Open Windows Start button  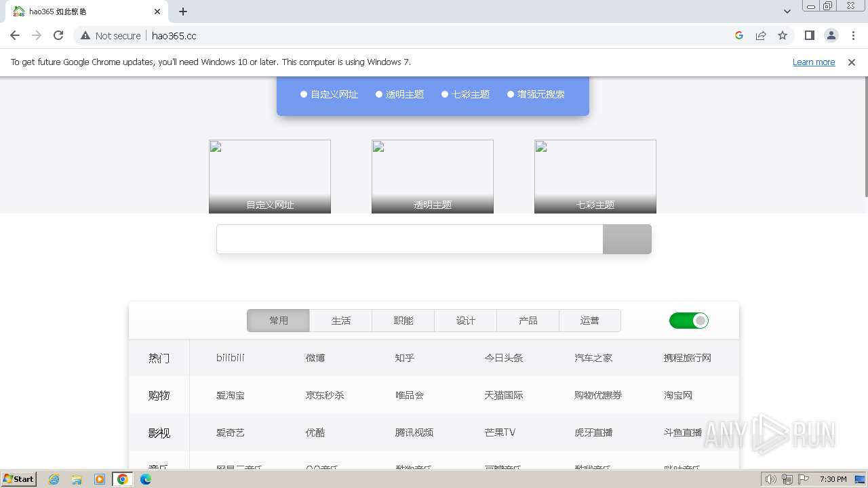tap(19, 479)
